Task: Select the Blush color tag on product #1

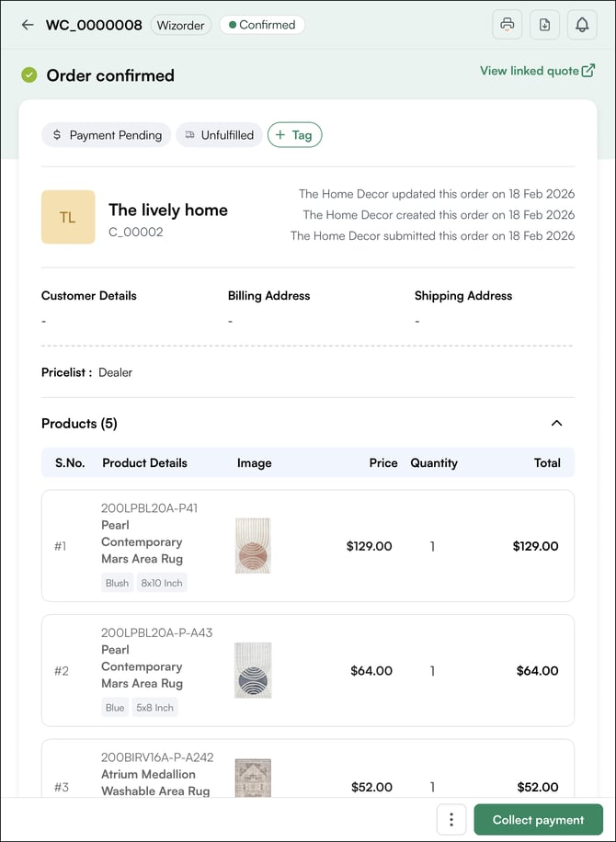Action: click(x=117, y=582)
